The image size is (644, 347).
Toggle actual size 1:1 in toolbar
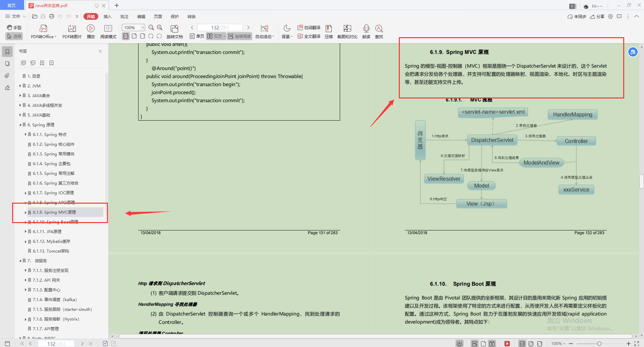tap(126, 36)
